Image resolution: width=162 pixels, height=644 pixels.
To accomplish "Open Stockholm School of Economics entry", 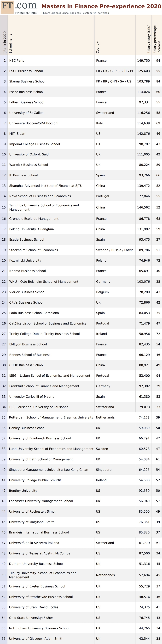I will point(33,250).
